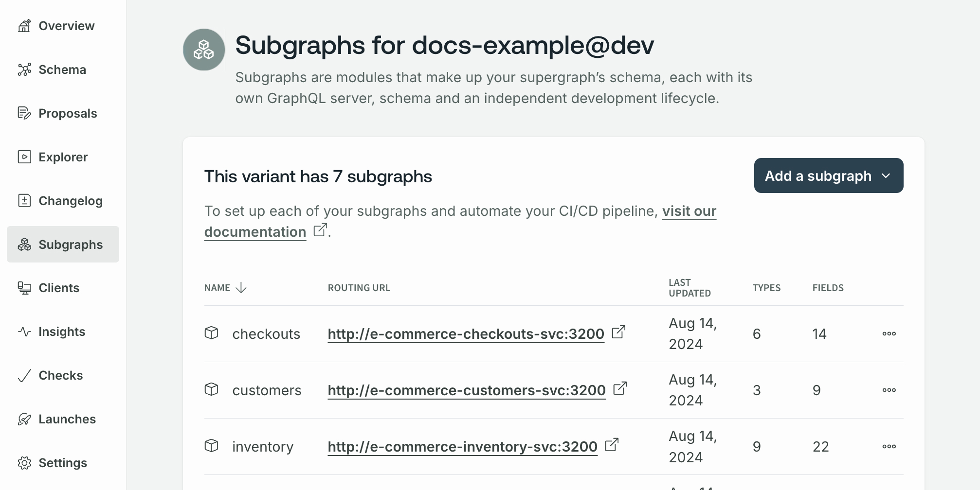Click the types value 6 for checkouts
The height and width of the screenshot is (490, 980).
point(757,334)
